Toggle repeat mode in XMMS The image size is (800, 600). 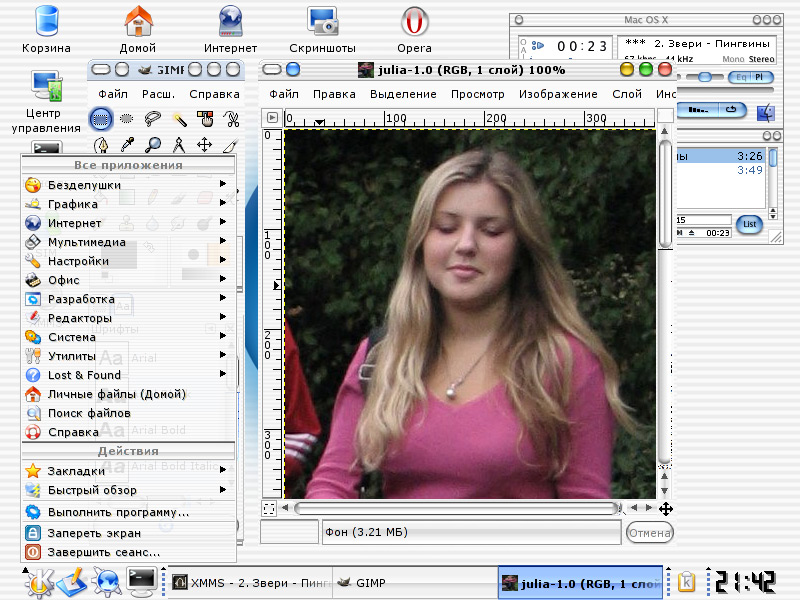pyautogui.click(x=732, y=110)
